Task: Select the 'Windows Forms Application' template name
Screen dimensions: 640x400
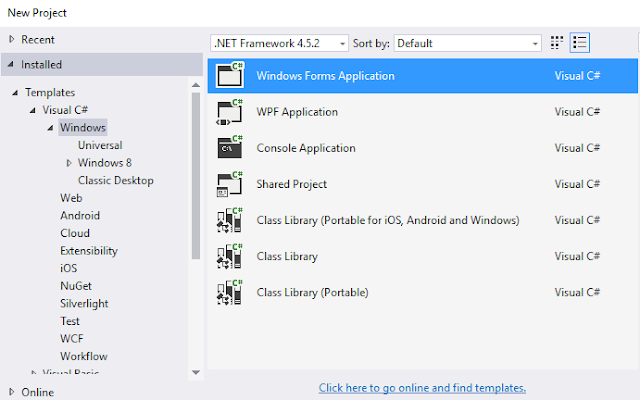Action: point(326,76)
